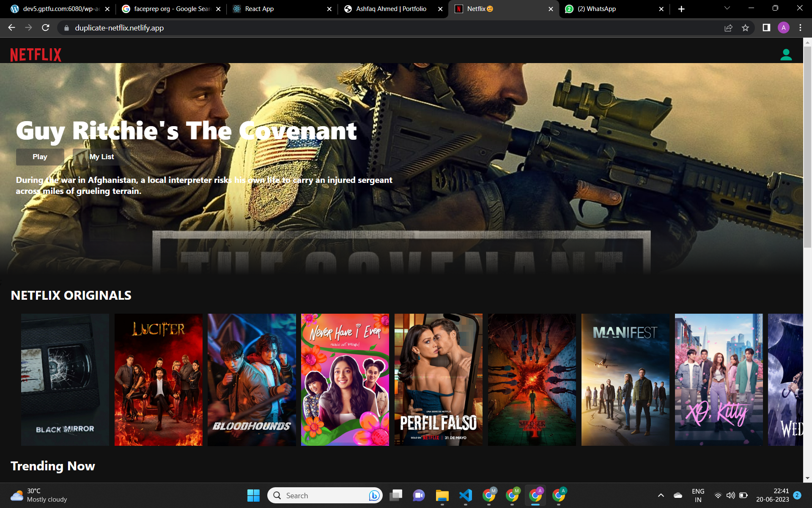The width and height of the screenshot is (812, 508).
Task: Open the Chrome profile avatar A
Action: point(783,28)
